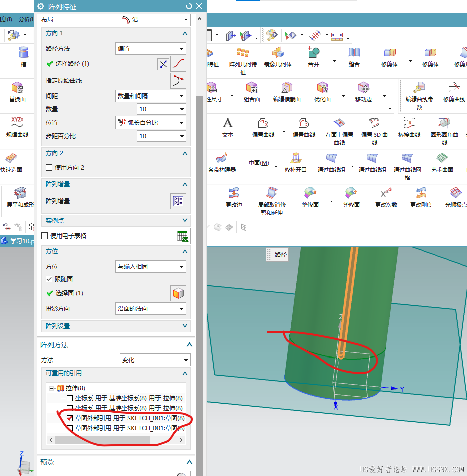Image resolution: width=467 pixels, height=476 pixels.
Task: Click the 阵列几何特征 icon
Action: pyautogui.click(x=243, y=53)
